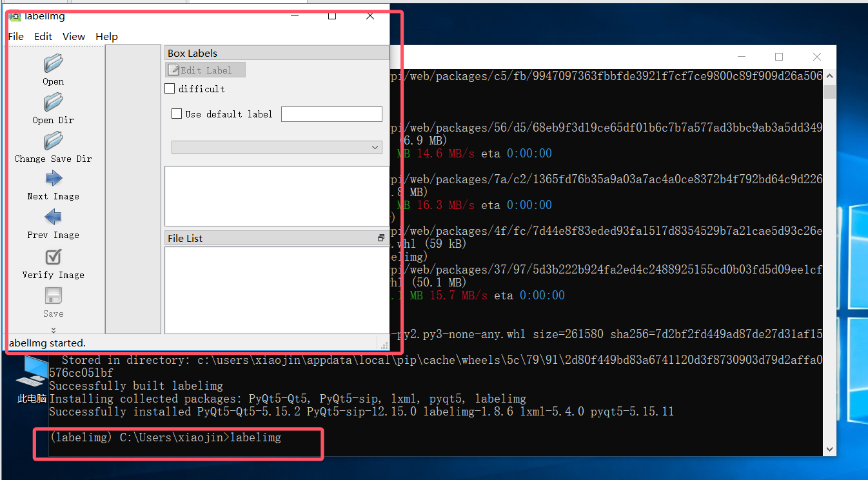Image resolution: width=868 pixels, height=480 pixels.
Task: Click the Save floppy disk icon
Action: tap(54, 295)
